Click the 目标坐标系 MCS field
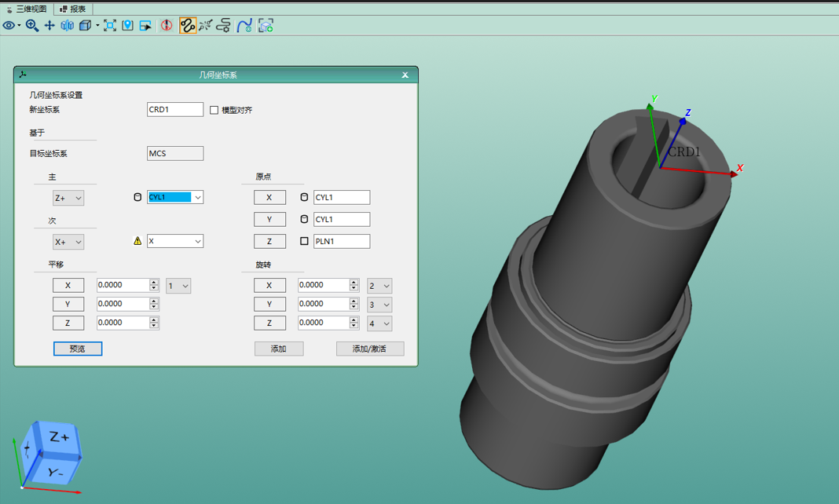839x504 pixels. click(175, 153)
